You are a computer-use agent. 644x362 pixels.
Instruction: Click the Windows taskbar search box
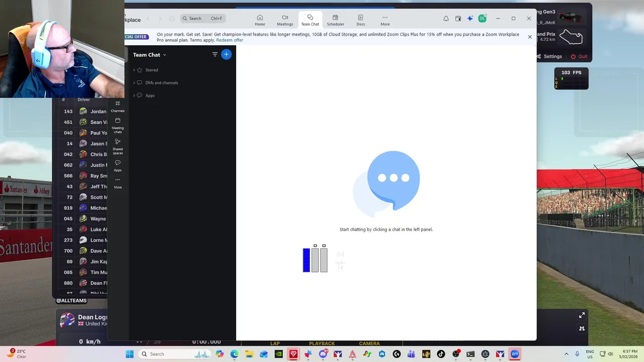175,354
